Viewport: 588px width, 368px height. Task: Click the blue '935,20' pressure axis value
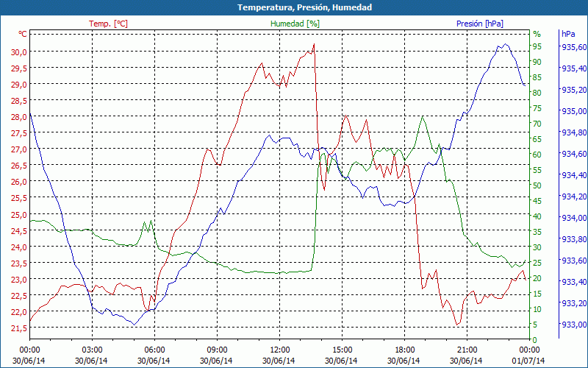[x=574, y=90]
